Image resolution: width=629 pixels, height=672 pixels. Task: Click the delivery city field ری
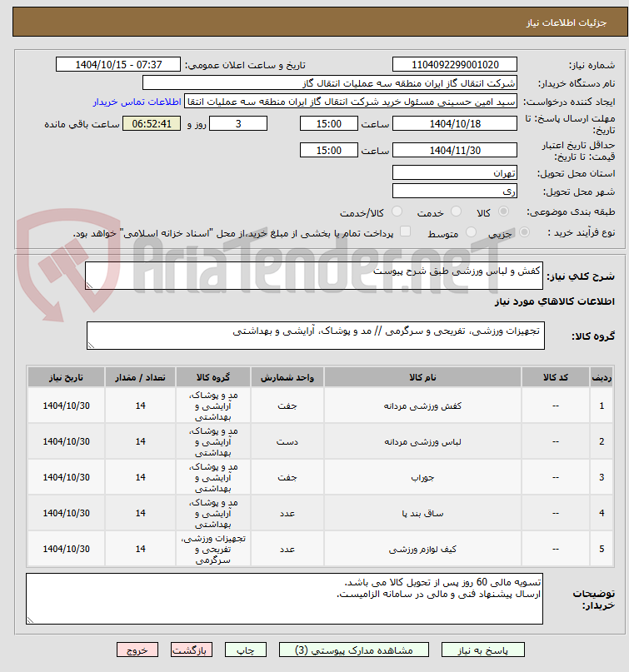455,192
